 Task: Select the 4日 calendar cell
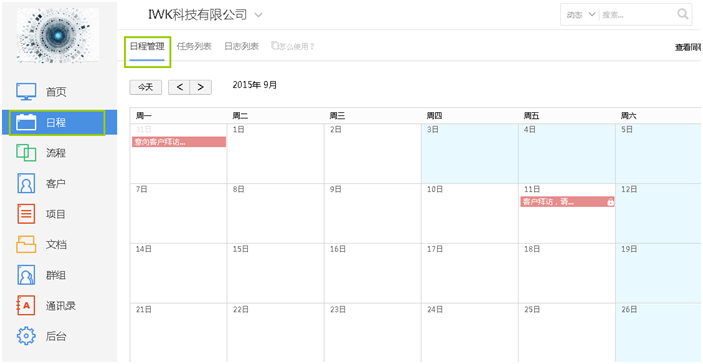567,154
